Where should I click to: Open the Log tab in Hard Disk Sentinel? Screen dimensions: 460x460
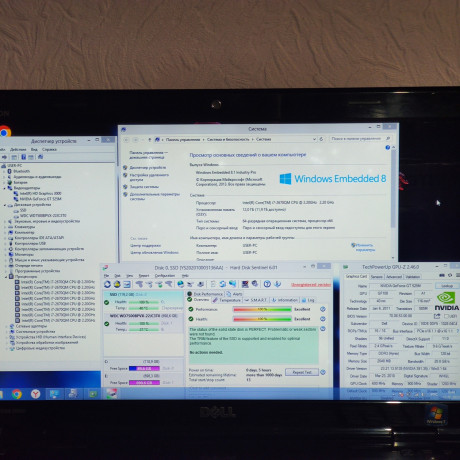coord(308,300)
